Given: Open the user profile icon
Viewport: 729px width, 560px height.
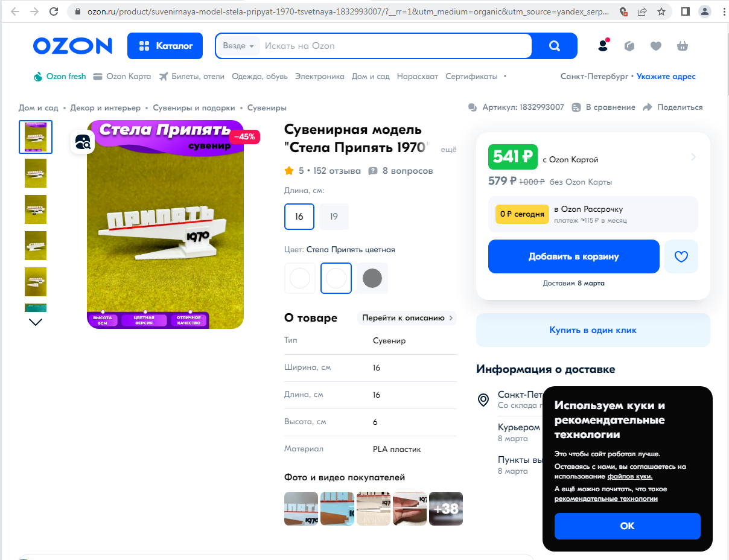Looking at the screenshot, I should pos(603,46).
